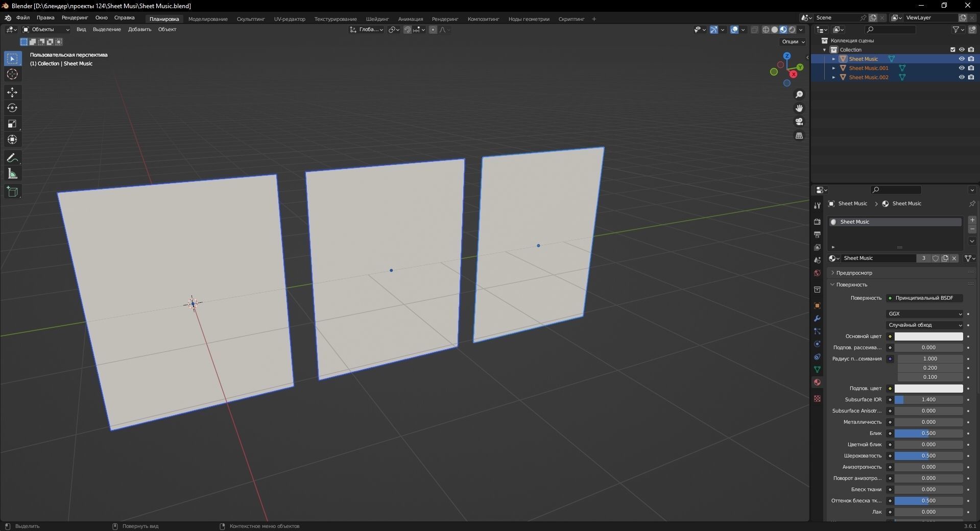Screen dimensions: 980x531
Task: Open the Object properties tab
Action: [x=817, y=306]
